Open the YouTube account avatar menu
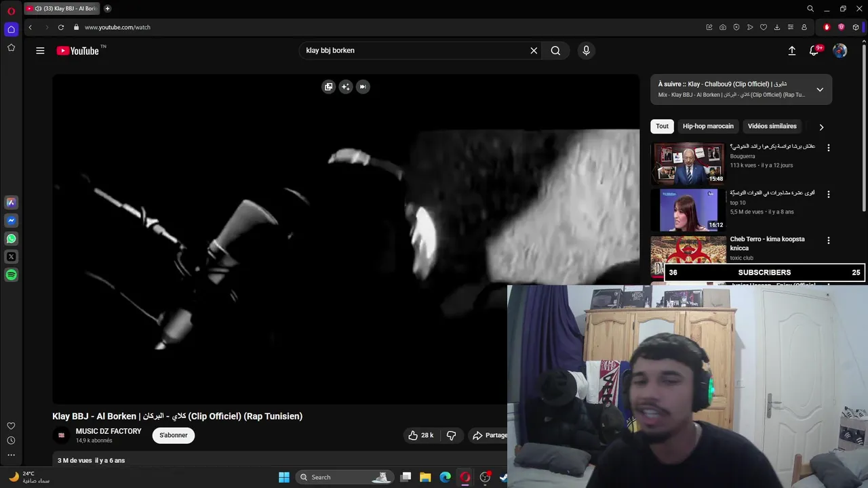This screenshot has width=868, height=488. click(840, 51)
